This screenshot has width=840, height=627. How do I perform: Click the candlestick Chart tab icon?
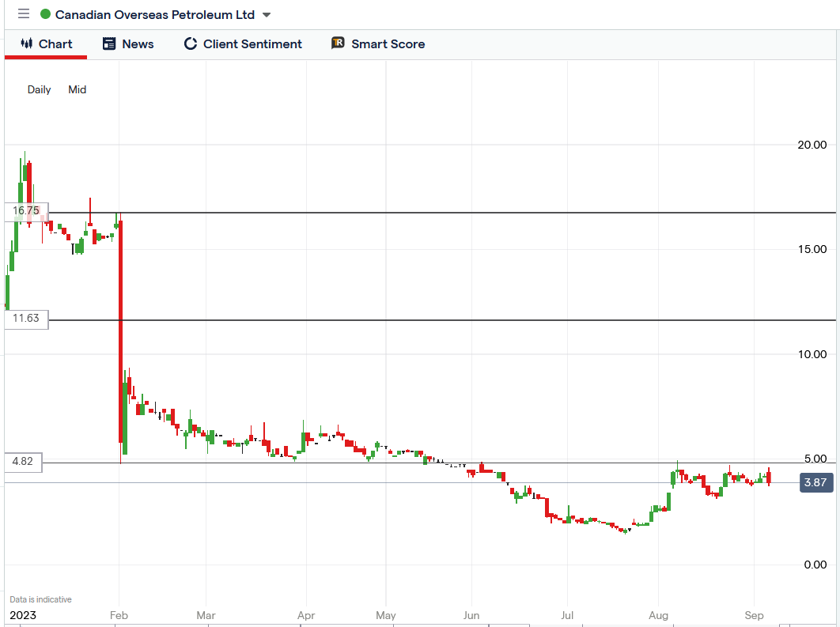coord(26,43)
